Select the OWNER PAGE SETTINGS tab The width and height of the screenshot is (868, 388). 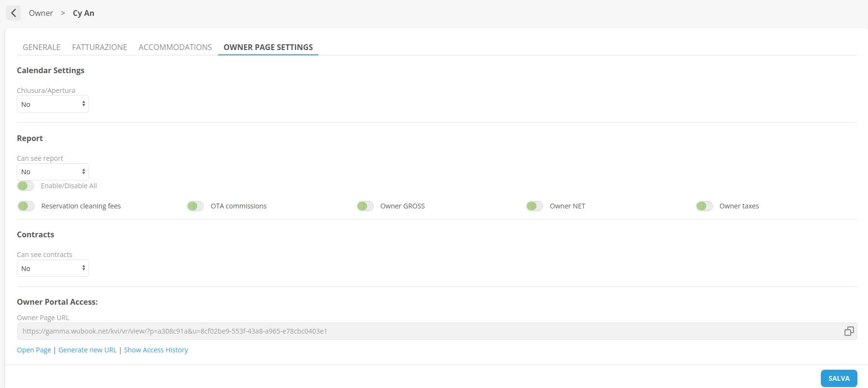coord(268,47)
